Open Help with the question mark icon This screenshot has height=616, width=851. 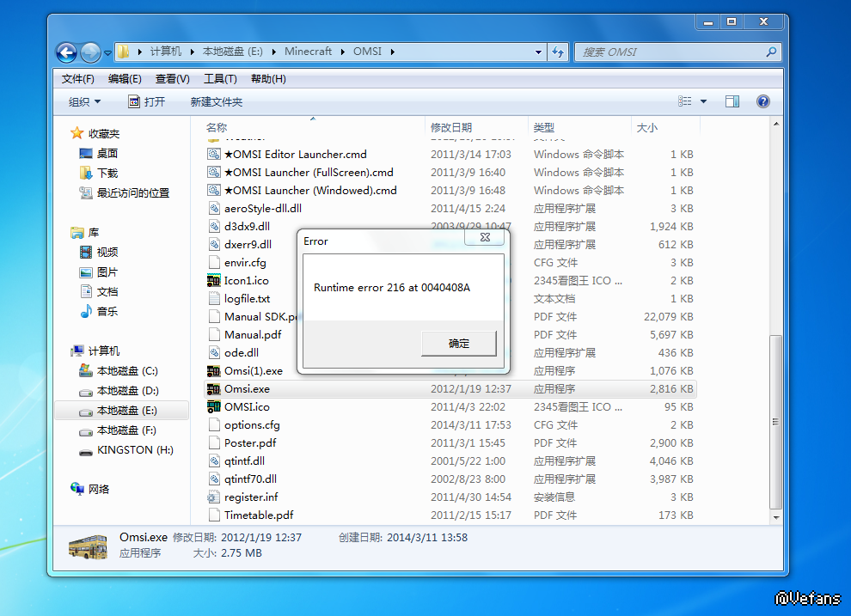762,101
